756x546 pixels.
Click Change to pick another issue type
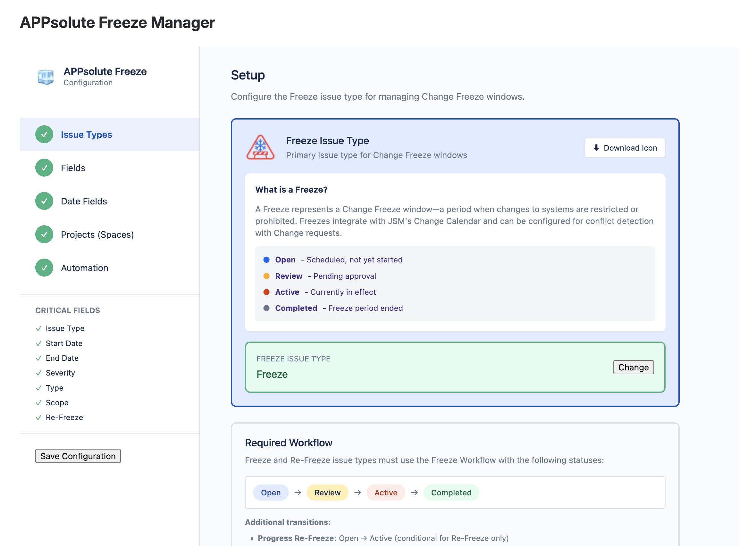coord(633,367)
